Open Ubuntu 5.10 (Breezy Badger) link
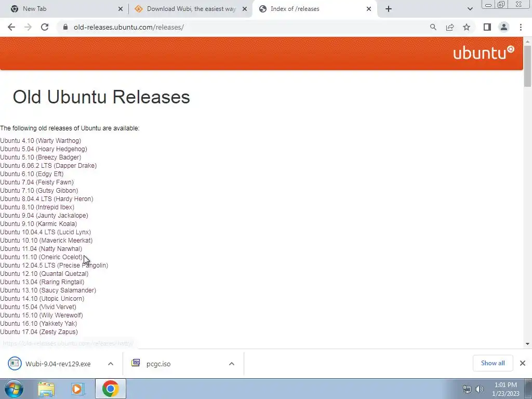The image size is (532, 399). [x=41, y=157]
